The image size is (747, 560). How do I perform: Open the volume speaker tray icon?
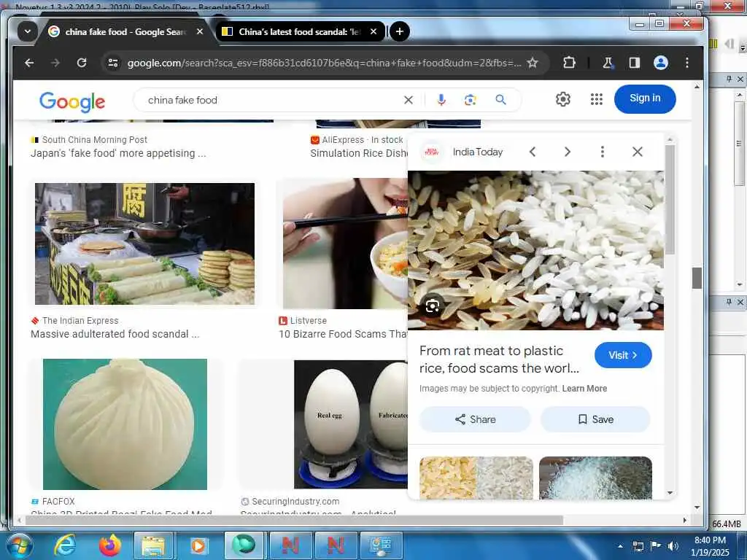(673, 546)
